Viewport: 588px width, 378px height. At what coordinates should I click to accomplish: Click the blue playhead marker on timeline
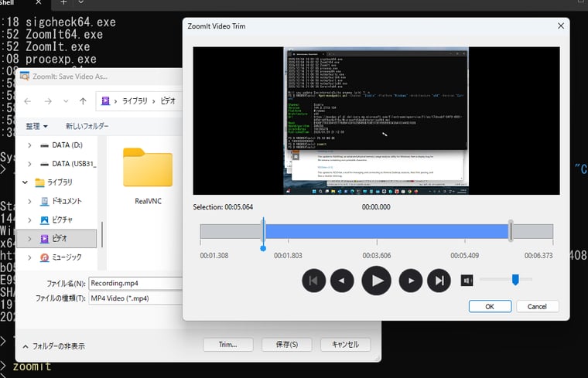point(263,247)
